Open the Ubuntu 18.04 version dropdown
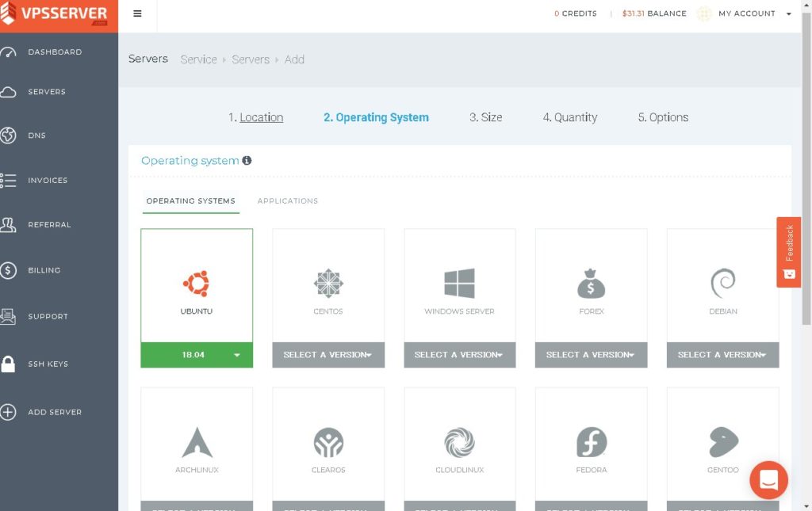812x511 pixels. pyautogui.click(x=197, y=355)
